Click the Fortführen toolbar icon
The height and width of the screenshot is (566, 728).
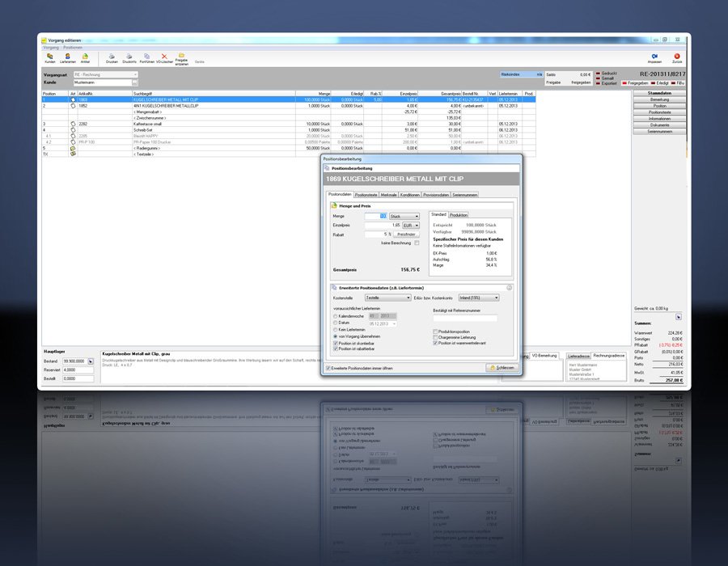[146, 56]
